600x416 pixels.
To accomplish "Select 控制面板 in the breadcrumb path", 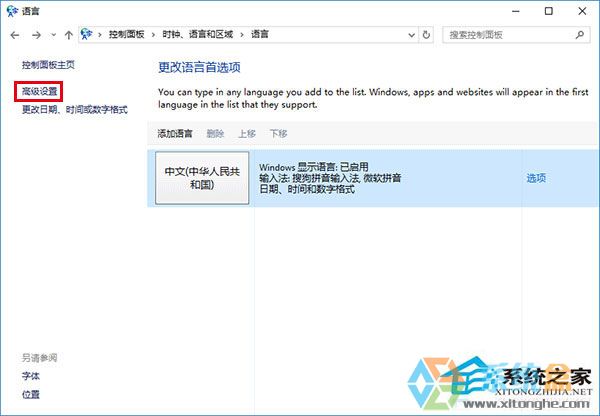I will [x=126, y=34].
